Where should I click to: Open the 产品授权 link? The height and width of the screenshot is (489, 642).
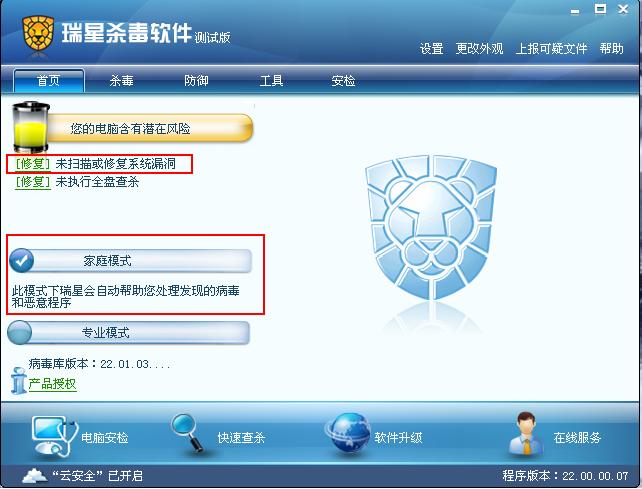[x=52, y=384]
